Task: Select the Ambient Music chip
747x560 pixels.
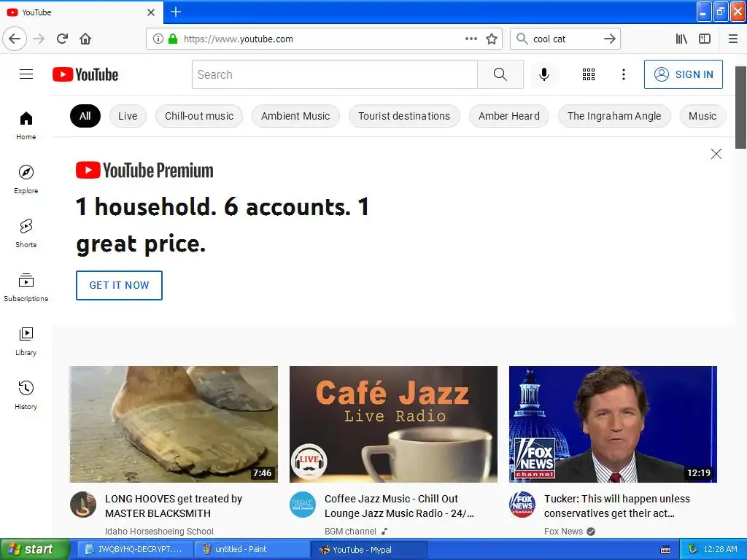Action: [295, 116]
